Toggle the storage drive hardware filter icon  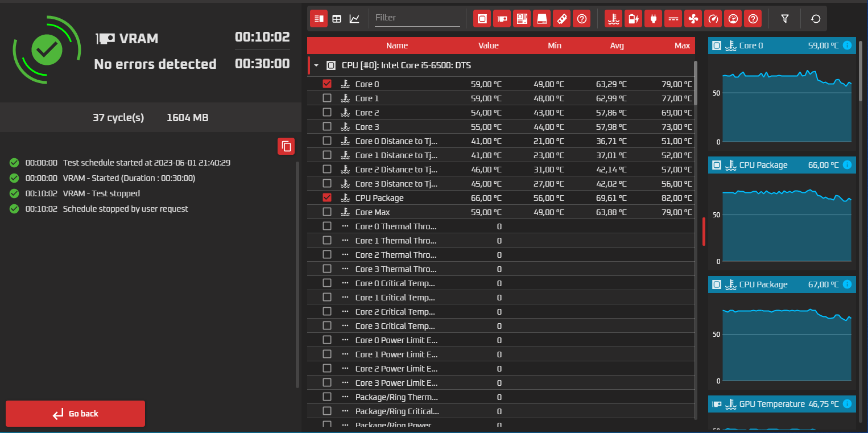[x=542, y=19]
